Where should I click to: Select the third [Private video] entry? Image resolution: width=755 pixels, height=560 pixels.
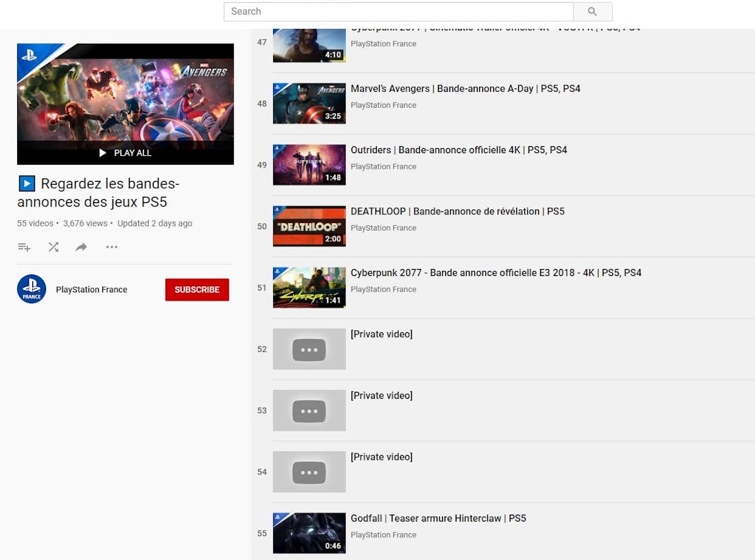(x=309, y=471)
